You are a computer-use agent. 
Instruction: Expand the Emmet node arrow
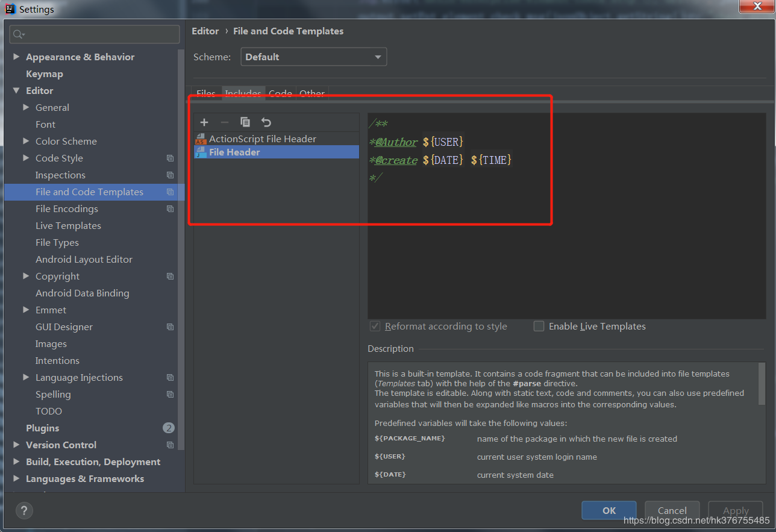click(26, 310)
